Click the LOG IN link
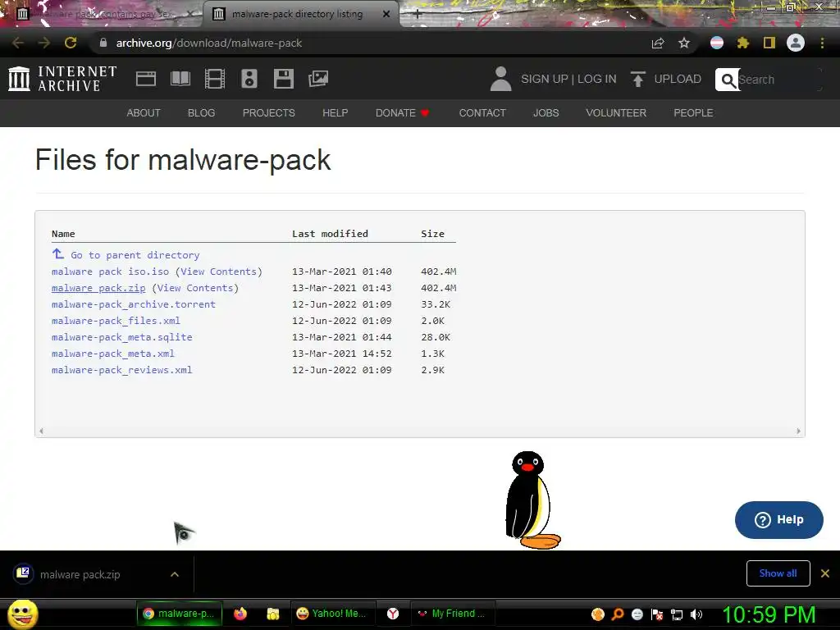 597,79
